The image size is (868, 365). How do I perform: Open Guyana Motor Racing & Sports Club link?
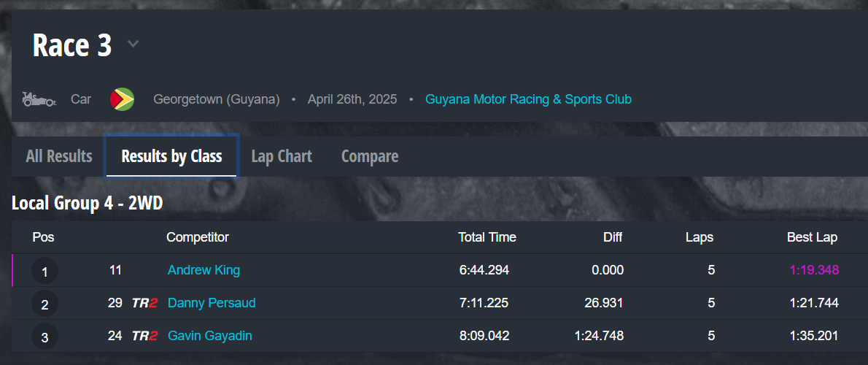528,99
